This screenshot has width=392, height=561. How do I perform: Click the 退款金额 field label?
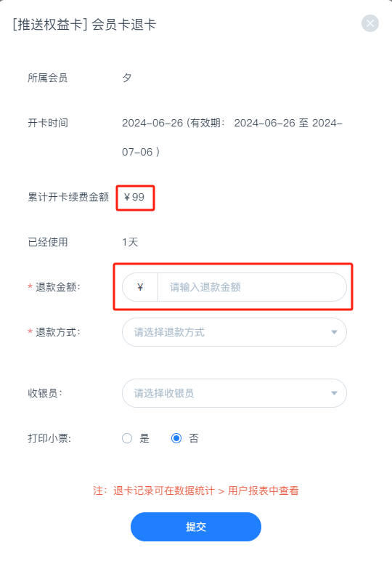click(x=58, y=287)
